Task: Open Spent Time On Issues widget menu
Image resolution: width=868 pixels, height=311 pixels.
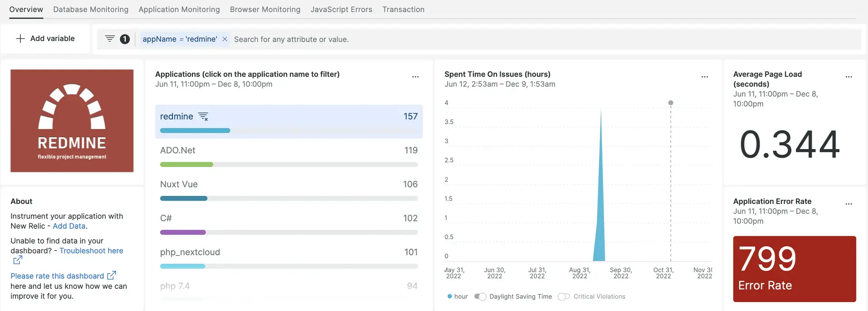Action: coord(705,77)
